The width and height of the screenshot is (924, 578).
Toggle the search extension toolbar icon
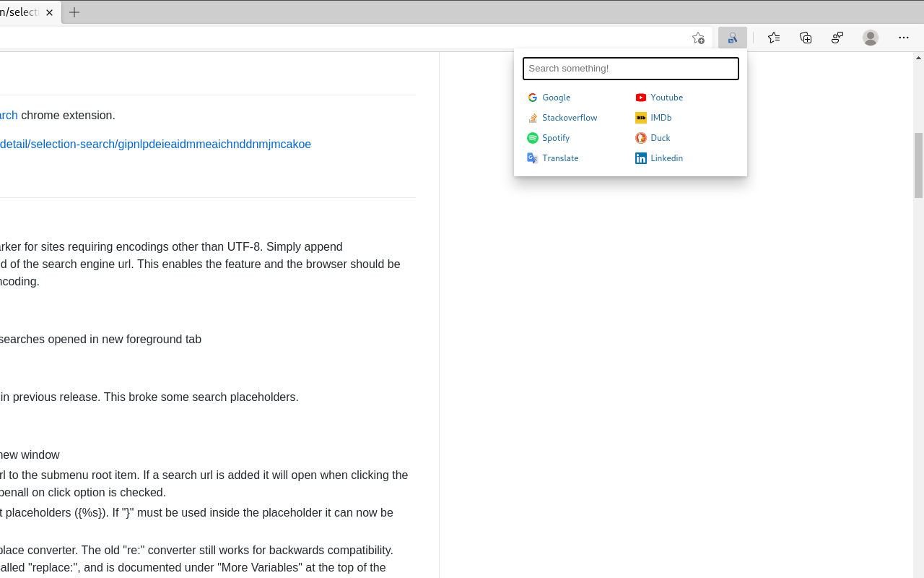733,38
